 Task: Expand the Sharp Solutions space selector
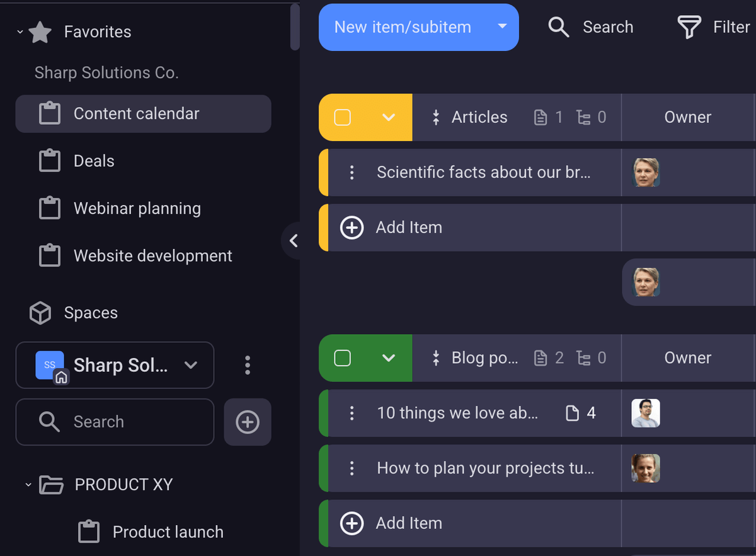tap(191, 365)
